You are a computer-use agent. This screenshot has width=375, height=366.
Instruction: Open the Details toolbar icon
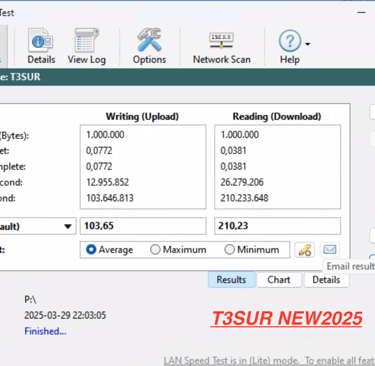click(x=41, y=46)
